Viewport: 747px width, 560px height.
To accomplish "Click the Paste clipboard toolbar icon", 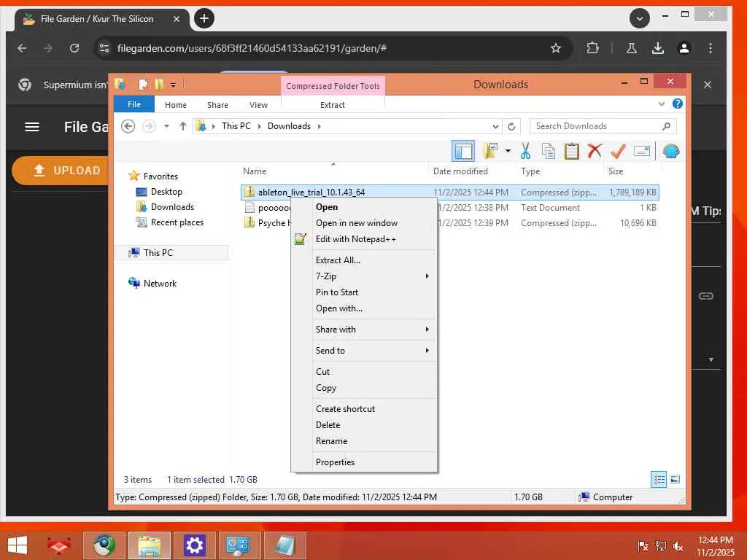I will 571,151.
